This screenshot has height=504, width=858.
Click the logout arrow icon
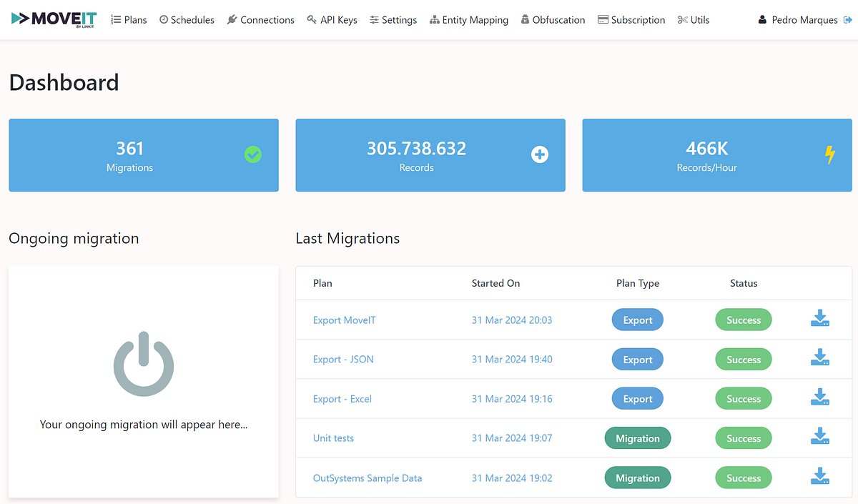tap(848, 20)
